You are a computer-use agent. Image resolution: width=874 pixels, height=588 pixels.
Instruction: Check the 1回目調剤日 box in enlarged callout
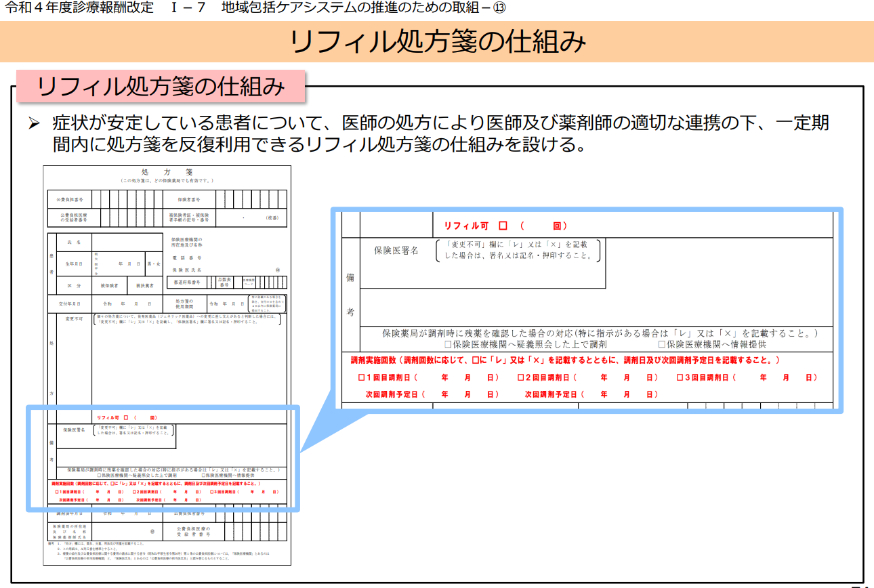362,377
